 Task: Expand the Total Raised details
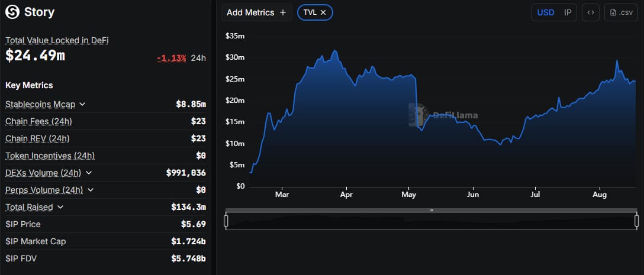60,207
